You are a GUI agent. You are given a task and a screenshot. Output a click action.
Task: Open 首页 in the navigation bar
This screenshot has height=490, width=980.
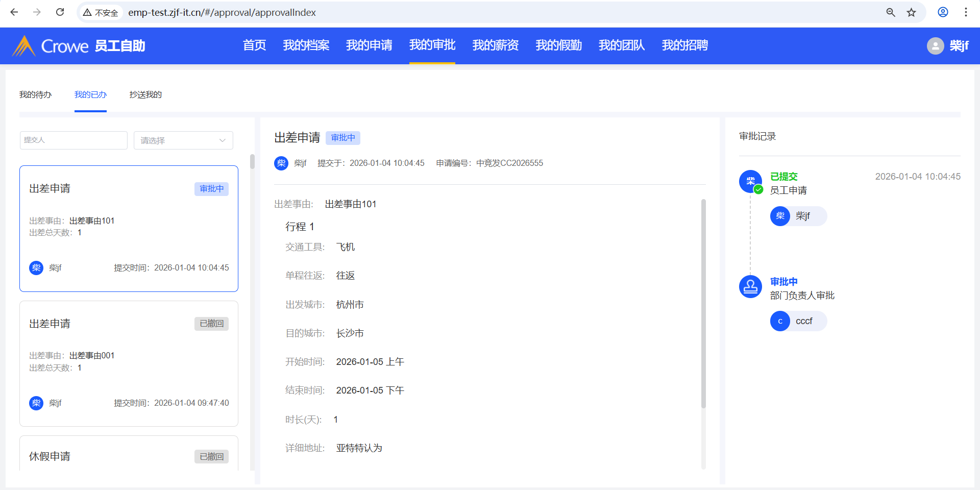(x=254, y=45)
